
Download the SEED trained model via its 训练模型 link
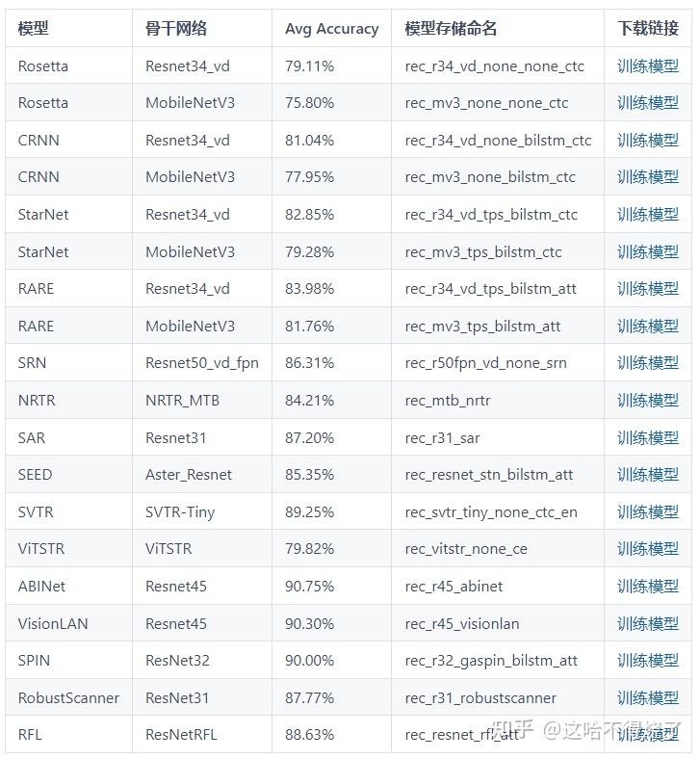(647, 474)
